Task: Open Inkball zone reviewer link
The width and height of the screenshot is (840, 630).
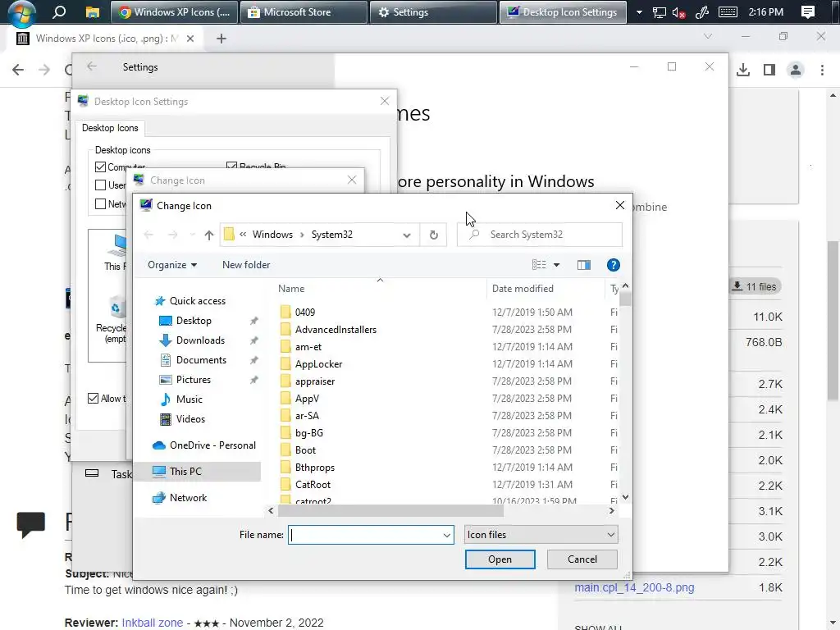Action: (x=152, y=623)
